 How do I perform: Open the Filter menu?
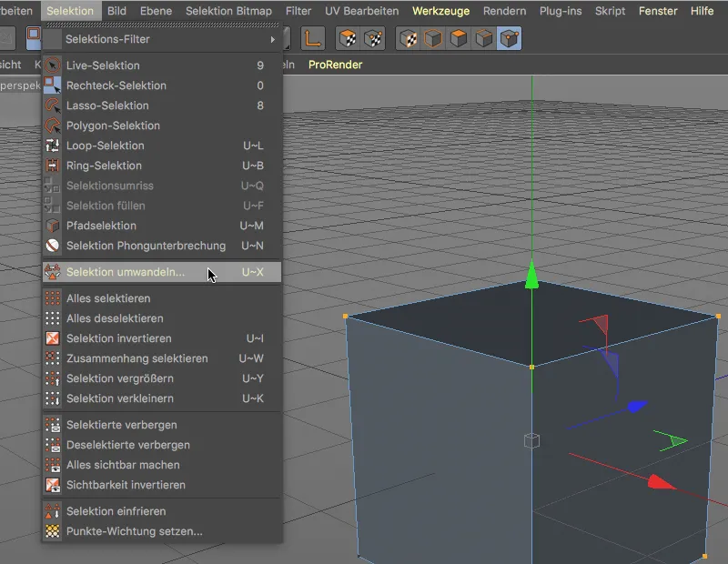pyautogui.click(x=298, y=11)
